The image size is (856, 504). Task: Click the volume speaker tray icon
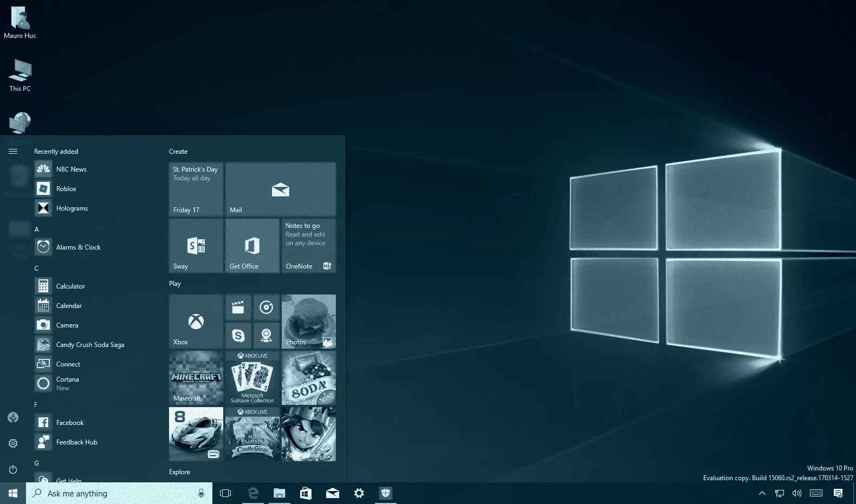(x=797, y=493)
